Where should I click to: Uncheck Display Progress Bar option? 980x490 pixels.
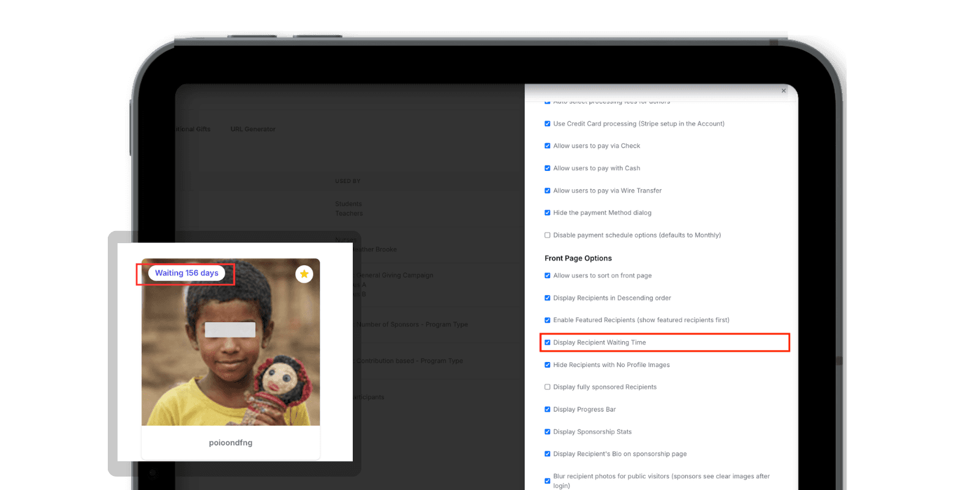coord(548,409)
